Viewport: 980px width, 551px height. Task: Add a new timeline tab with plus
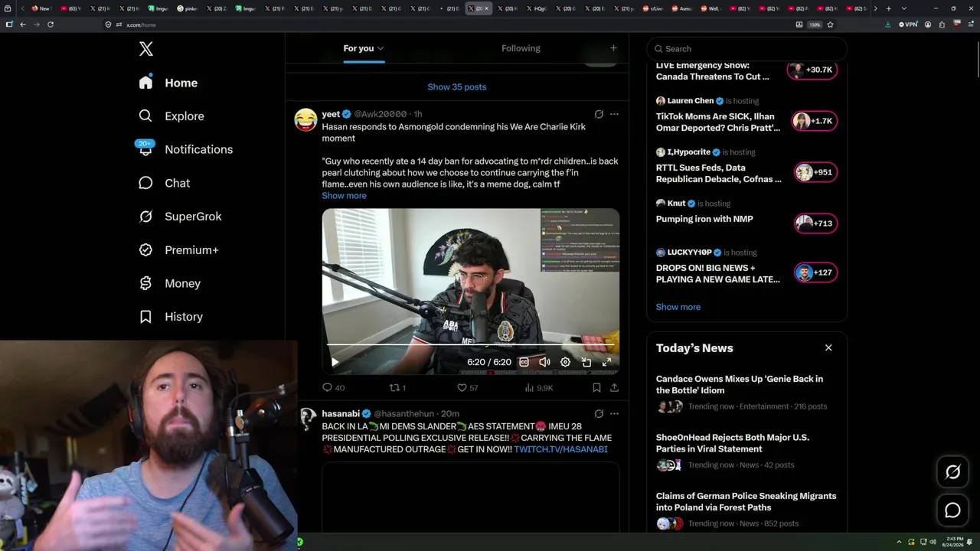pyautogui.click(x=613, y=48)
